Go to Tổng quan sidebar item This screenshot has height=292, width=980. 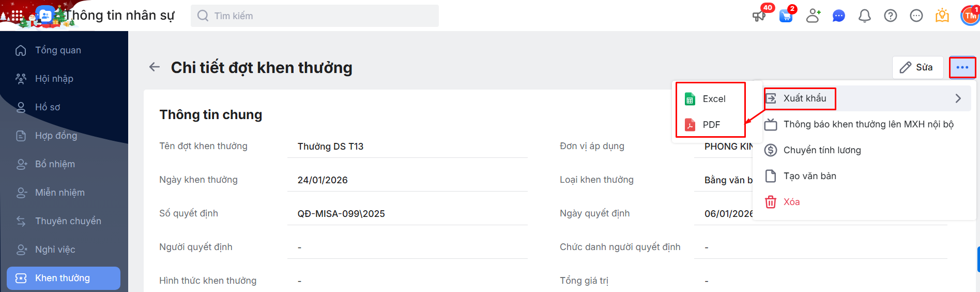[x=58, y=50]
